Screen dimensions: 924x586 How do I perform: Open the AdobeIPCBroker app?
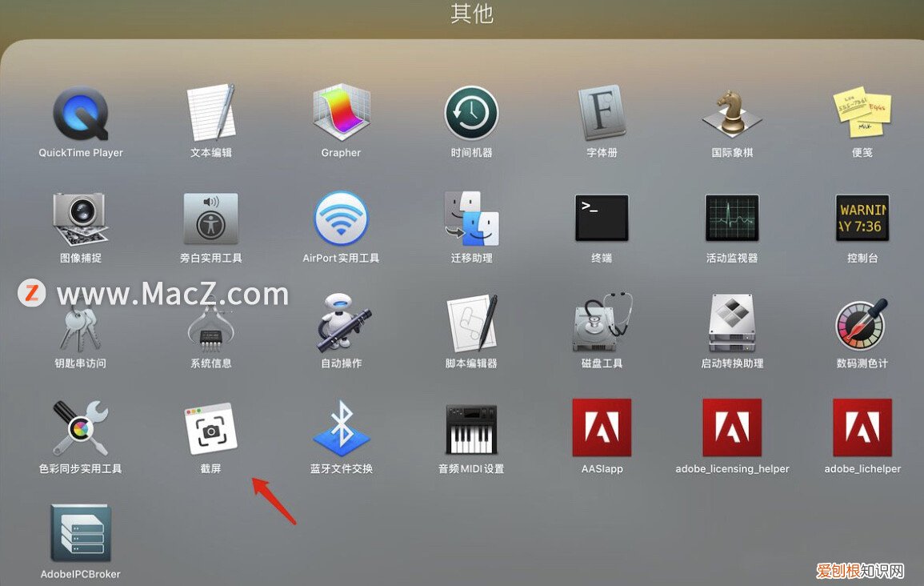[x=80, y=534]
